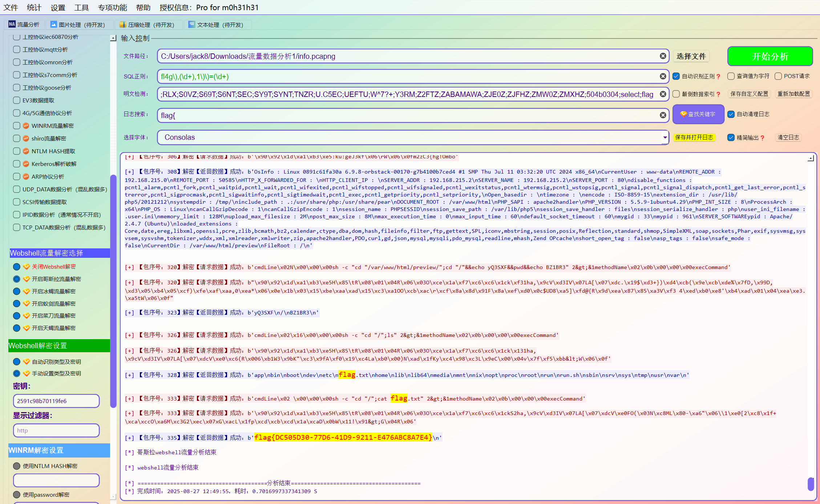Click 查找关键字 purple button
Screen dimensions: 820x504
tap(698, 114)
